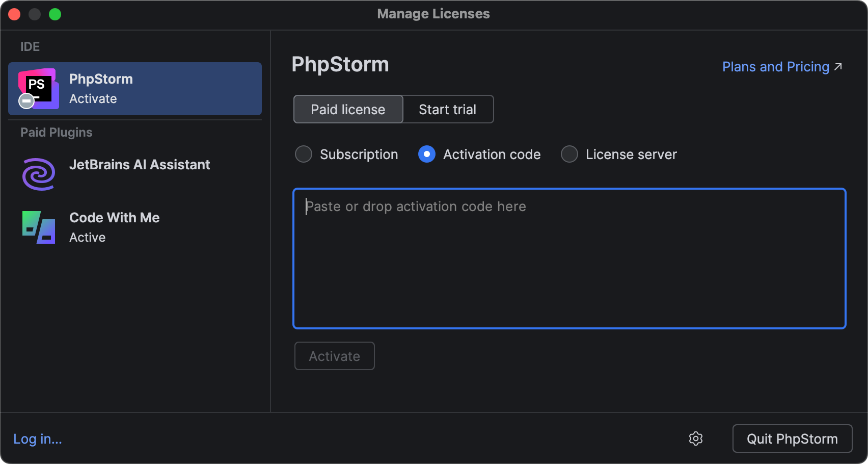Switch to the Start trial tab
Image resolution: width=868 pixels, height=464 pixels.
[448, 109]
